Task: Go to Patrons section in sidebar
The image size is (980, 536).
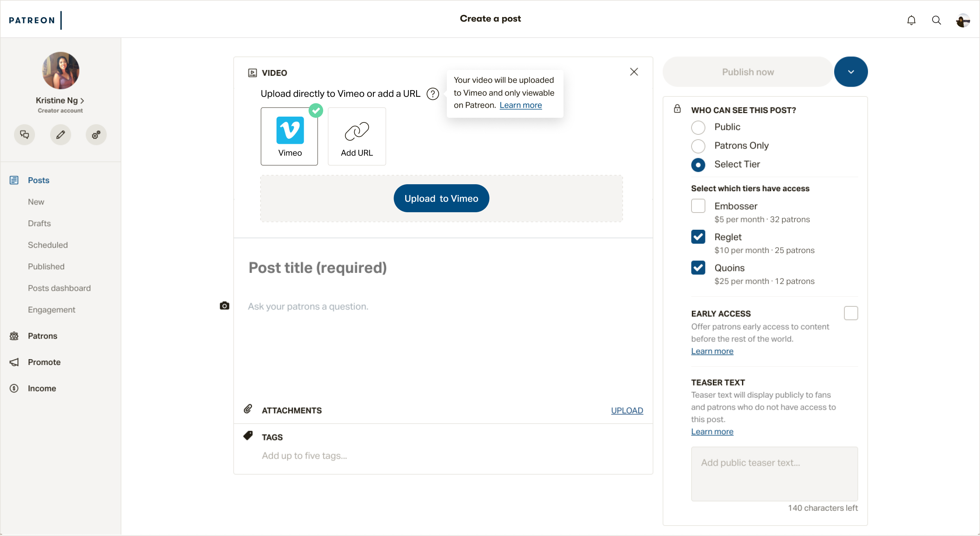Action: (x=42, y=336)
